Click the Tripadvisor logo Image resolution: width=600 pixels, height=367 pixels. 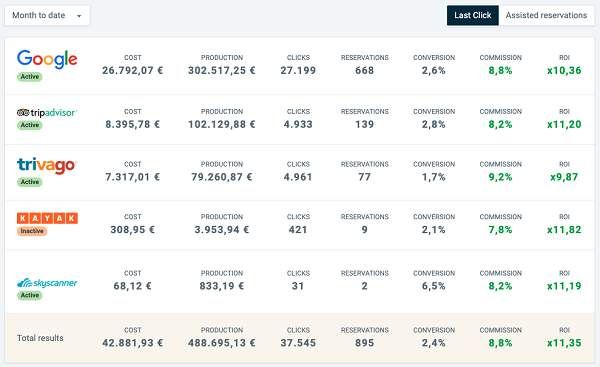click(47, 113)
